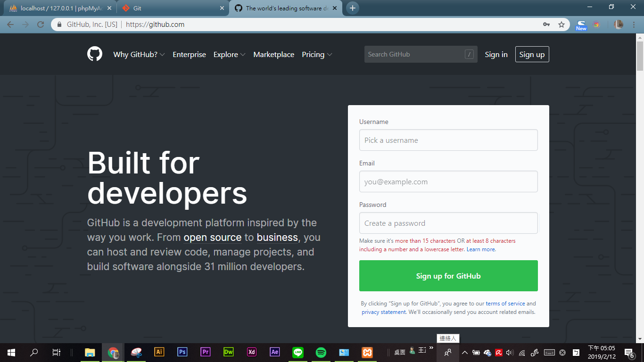The height and width of the screenshot is (362, 644).
Task: Click the taskbar clock showing 05:05
Action: point(602,352)
